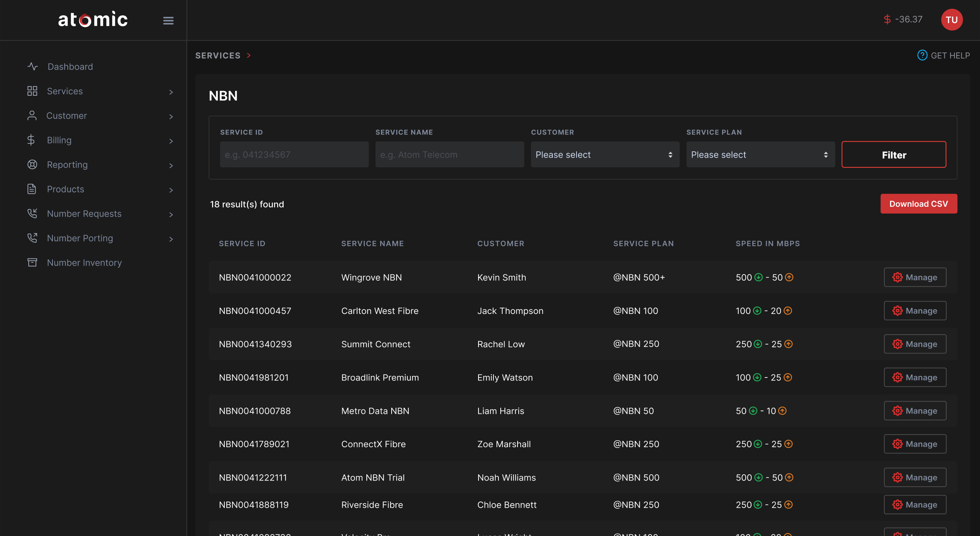Expand the Services sidebar chevron

[x=171, y=92]
